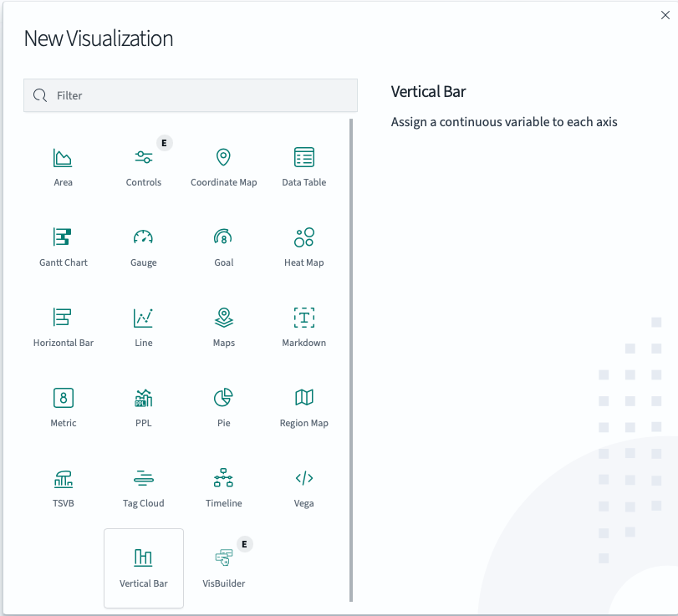The height and width of the screenshot is (616, 678).
Task: Pick the Goal visualization icon
Action: 223,237
